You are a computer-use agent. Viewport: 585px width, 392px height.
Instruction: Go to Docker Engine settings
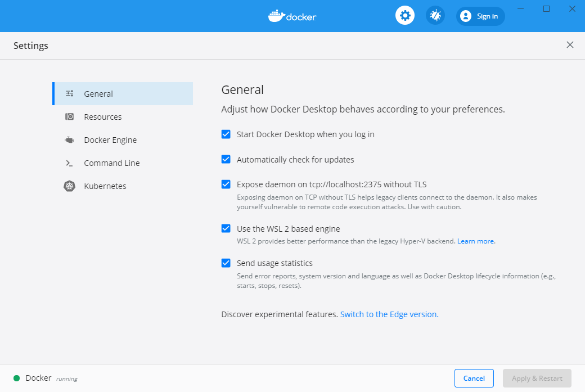123,140
